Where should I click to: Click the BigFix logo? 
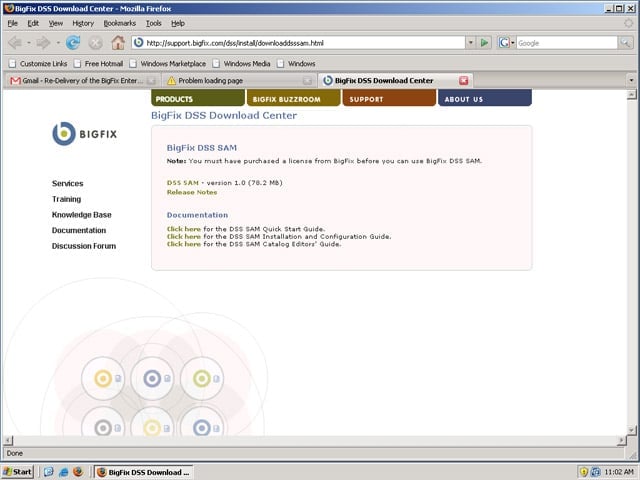pos(84,133)
